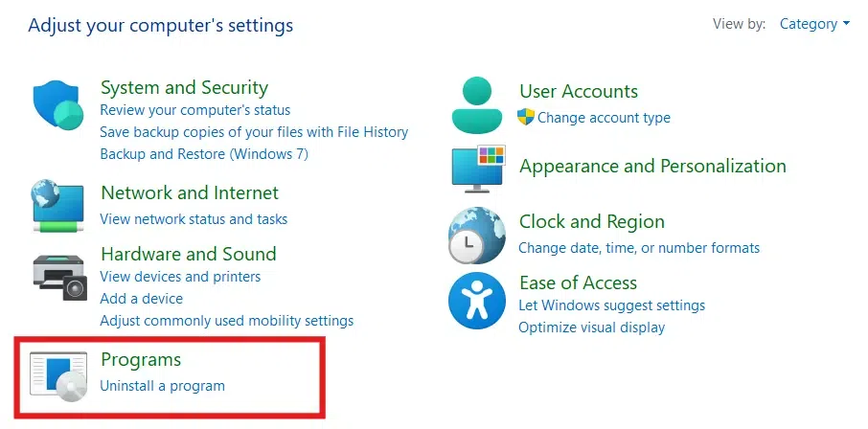Screen dimensions: 868x429
Task: Select Uninstall a program
Action: coord(162,386)
